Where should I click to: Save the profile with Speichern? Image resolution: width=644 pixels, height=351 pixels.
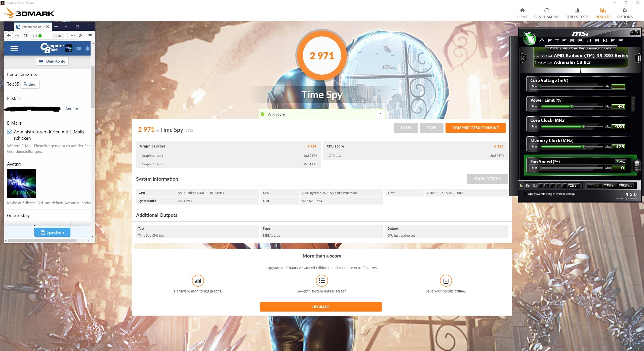point(52,232)
